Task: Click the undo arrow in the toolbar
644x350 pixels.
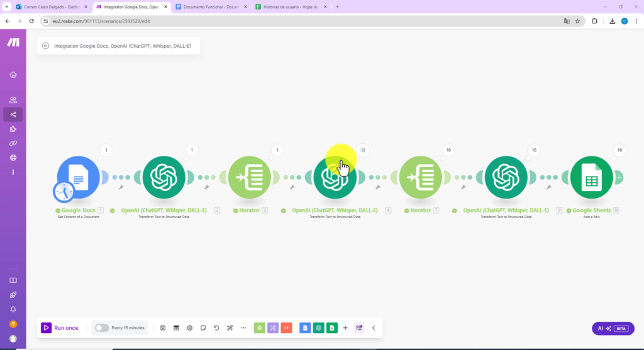Action: 217,328
